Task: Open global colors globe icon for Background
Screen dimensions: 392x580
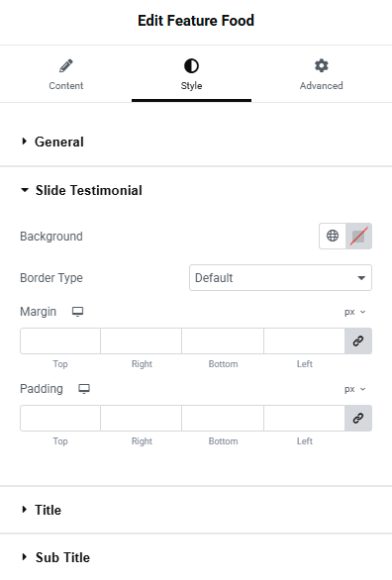Action: point(333,236)
